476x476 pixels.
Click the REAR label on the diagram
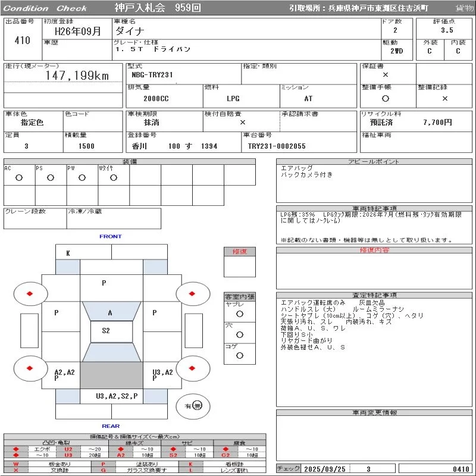[111, 426]
